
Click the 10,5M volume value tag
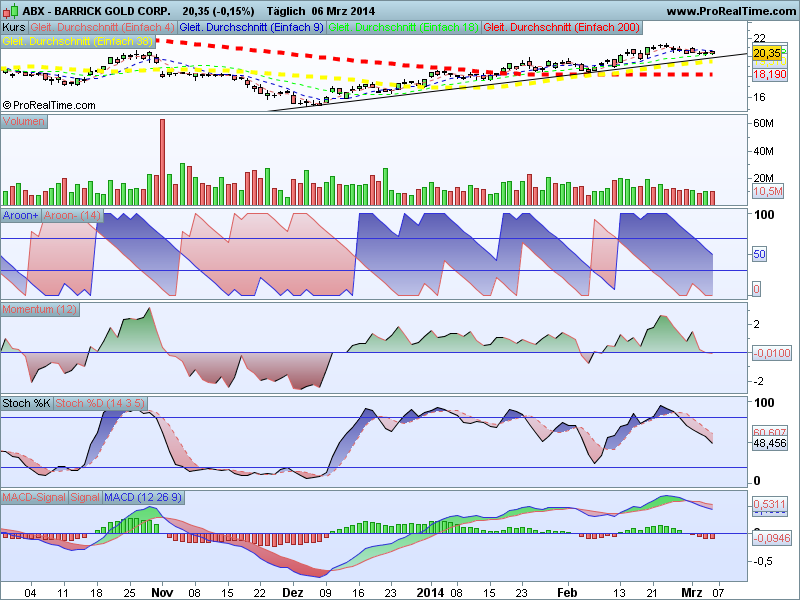click(x=767, y=191)
